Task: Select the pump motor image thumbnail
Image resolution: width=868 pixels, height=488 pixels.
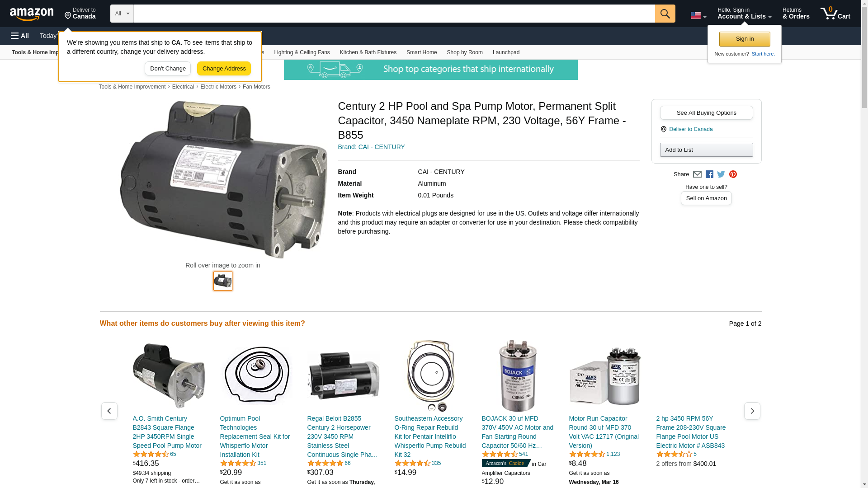Action: (x=223, y=281)
